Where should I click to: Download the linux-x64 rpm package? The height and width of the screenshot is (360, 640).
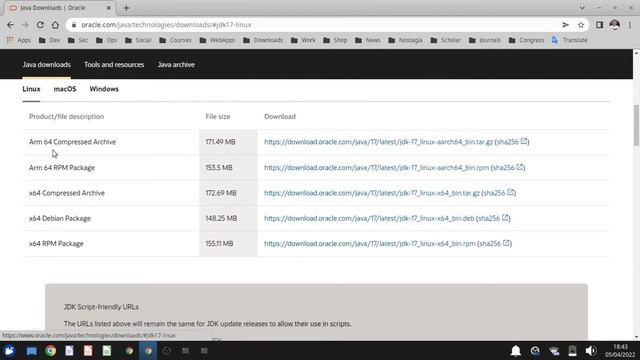click(370, 244)
